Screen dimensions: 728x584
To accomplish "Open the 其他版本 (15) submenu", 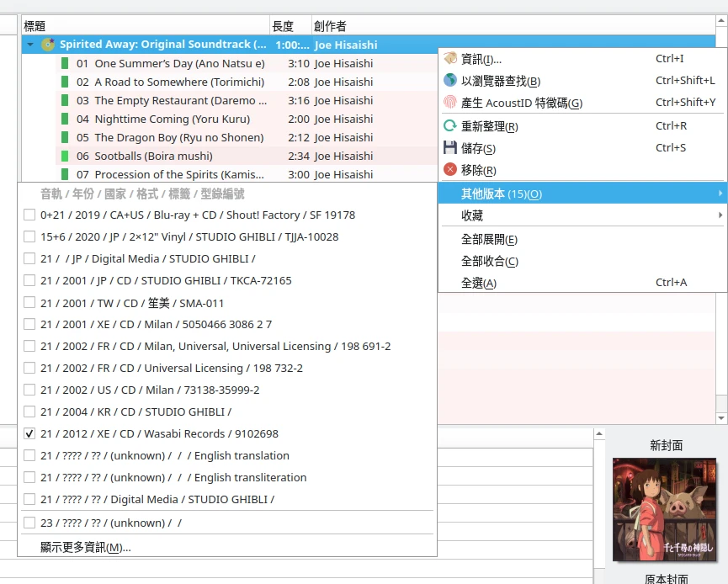I will click(581, 194).
